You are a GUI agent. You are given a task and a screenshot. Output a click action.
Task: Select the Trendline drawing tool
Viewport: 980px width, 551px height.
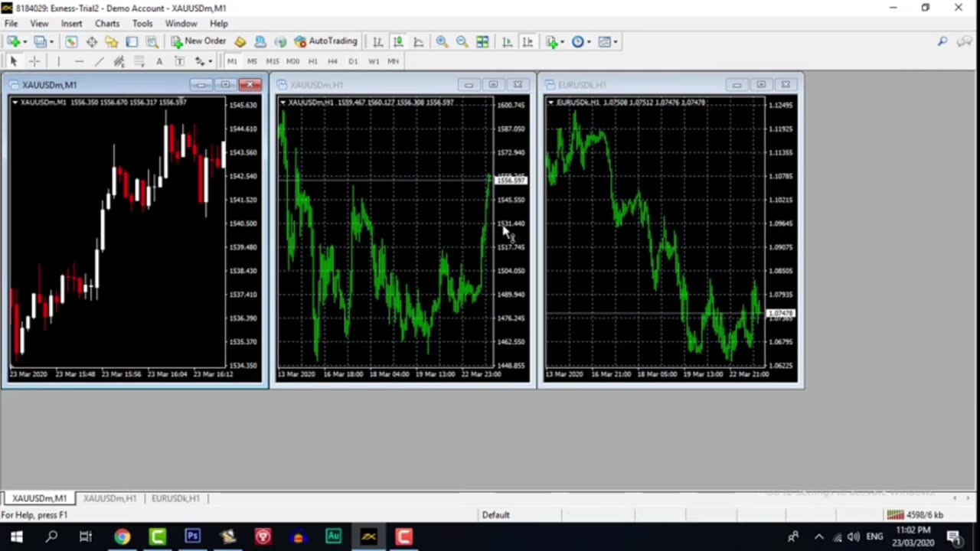(x=99, y=61)
